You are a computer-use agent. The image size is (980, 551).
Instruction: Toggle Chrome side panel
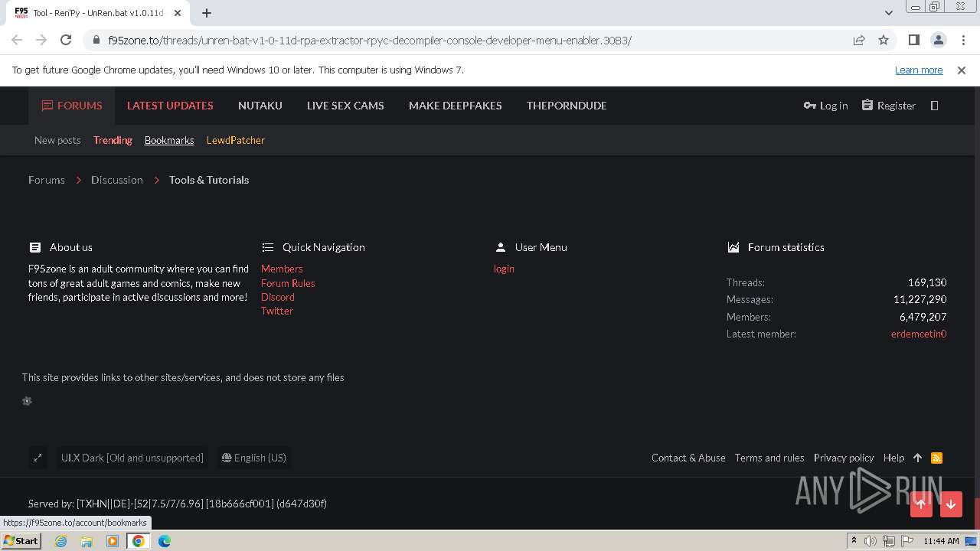coord(913,40)
